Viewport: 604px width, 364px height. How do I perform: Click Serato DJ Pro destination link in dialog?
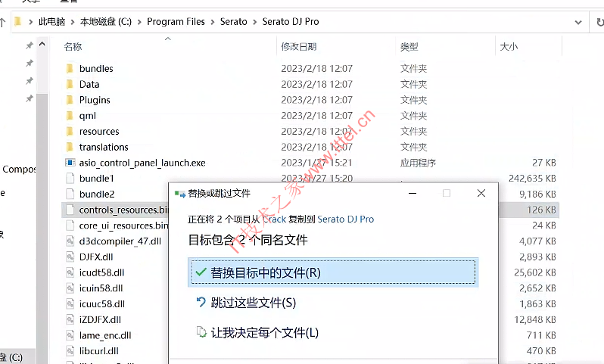346,219
